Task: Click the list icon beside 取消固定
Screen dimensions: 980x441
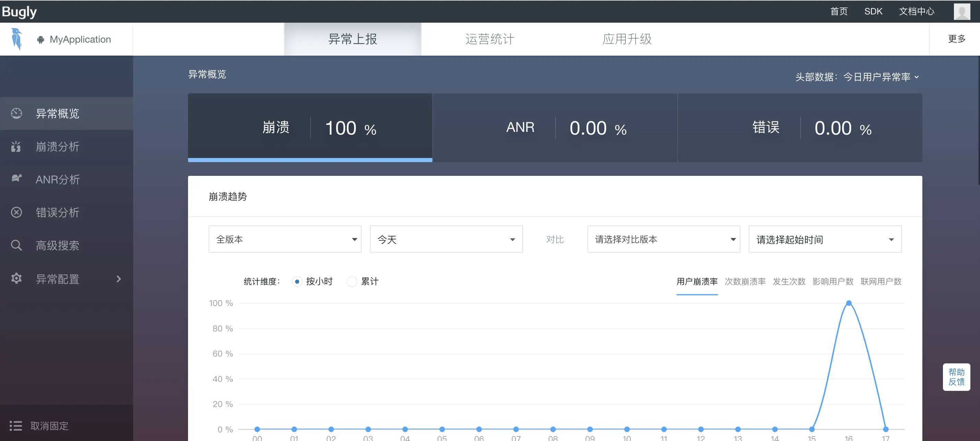Action: (x=15, y=426)
